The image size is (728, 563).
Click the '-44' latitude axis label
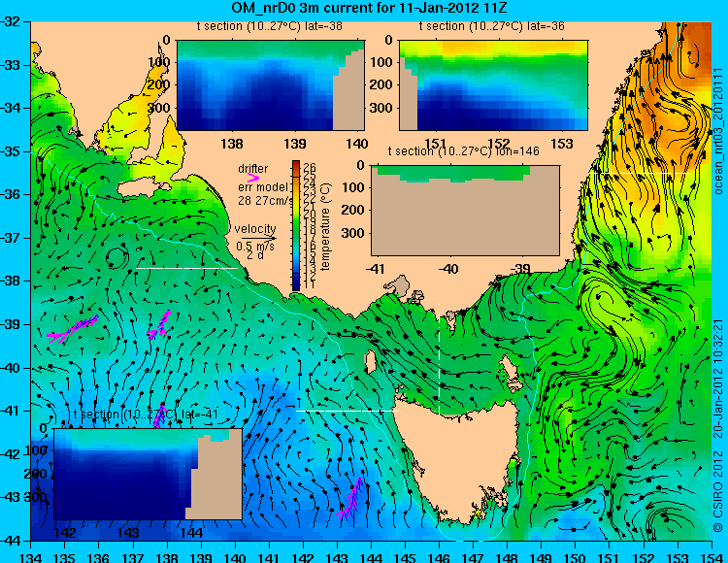tap(11, 541)
